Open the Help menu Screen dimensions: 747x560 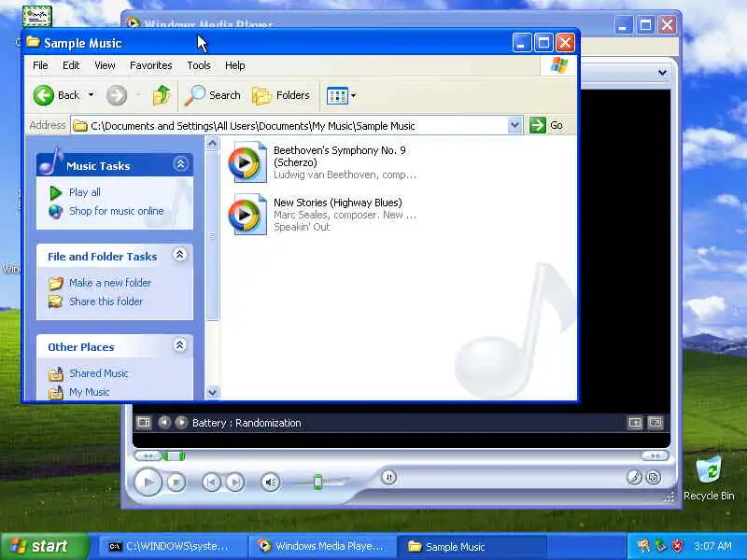point(235,65)
